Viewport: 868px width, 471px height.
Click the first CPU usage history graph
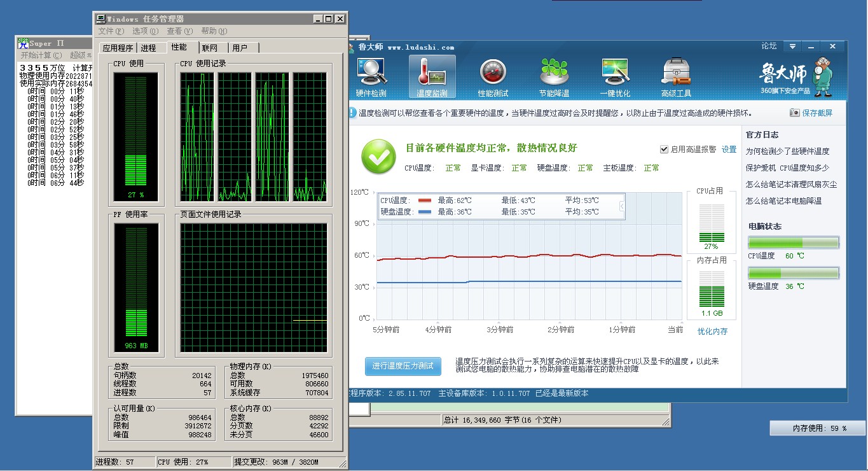click(197, 137)
